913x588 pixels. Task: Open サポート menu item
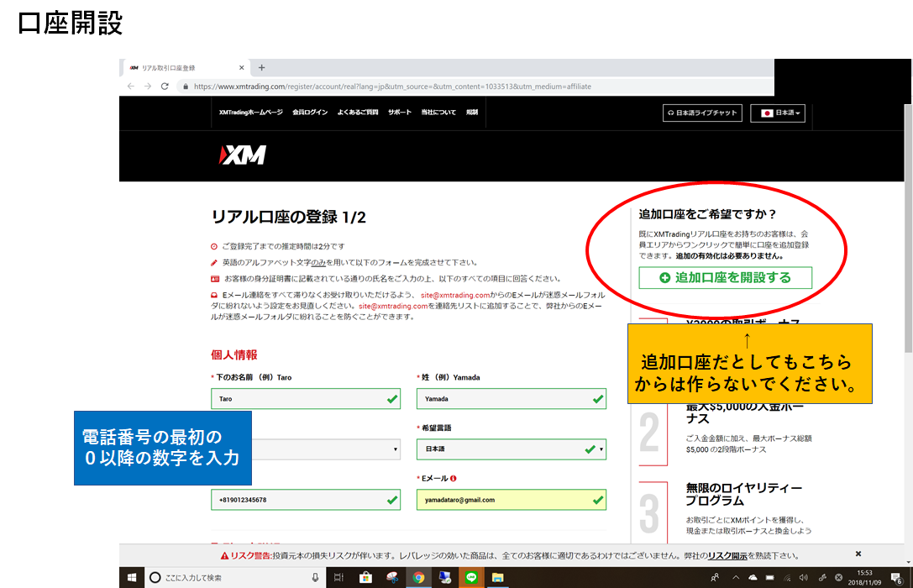tap(400, 113)
